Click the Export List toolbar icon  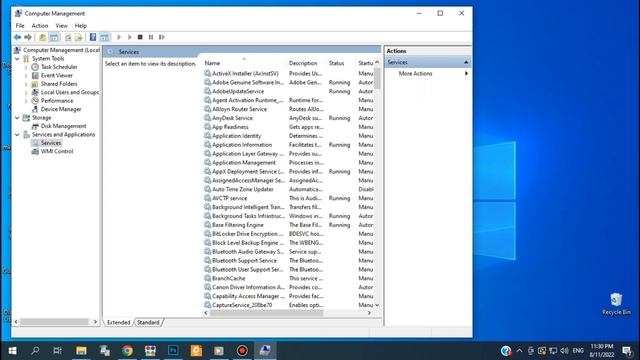[x=78, y=37]
